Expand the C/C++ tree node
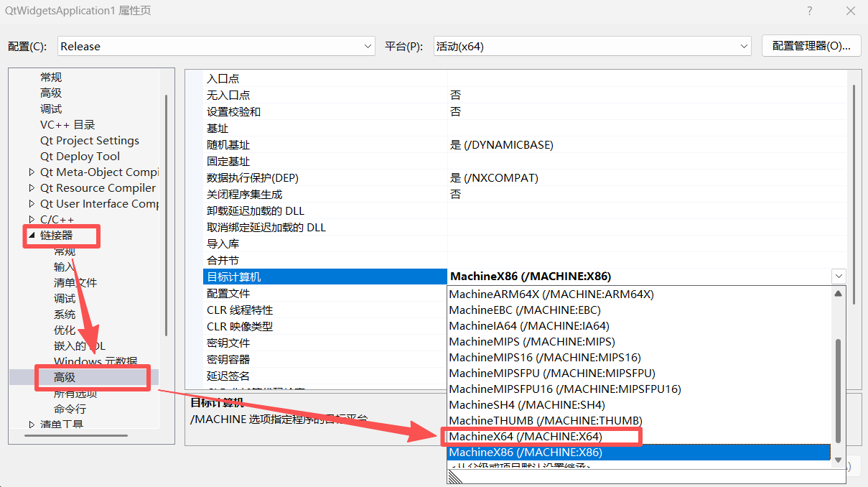 click(31, 219)
